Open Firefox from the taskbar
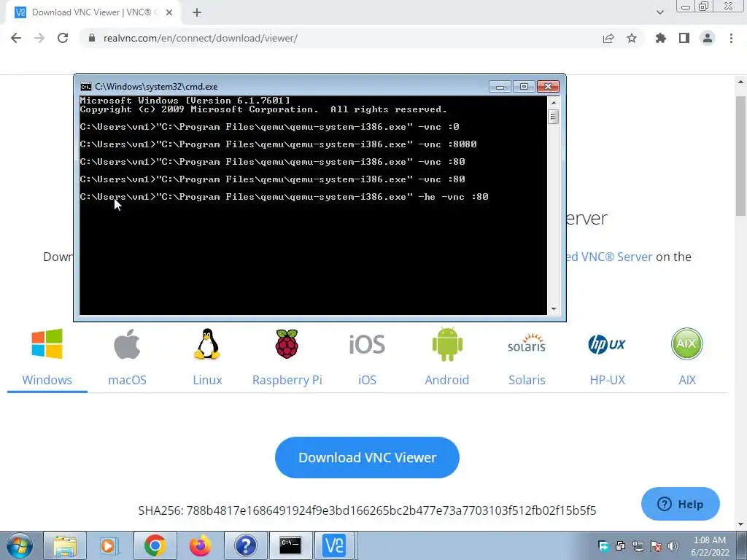The width and height of the screenshot is (747, 560). pyautogui.click(x=200, y=545)
